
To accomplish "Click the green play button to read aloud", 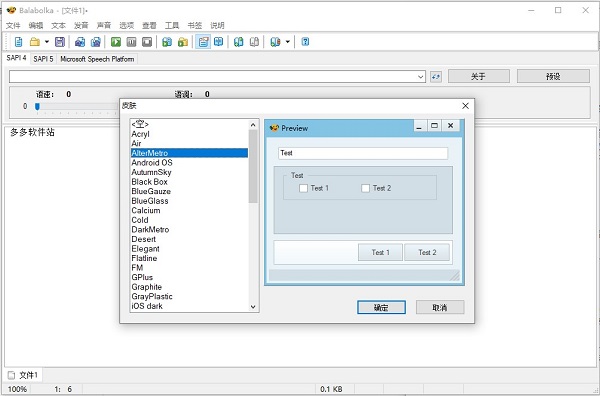I will [116, 42].
